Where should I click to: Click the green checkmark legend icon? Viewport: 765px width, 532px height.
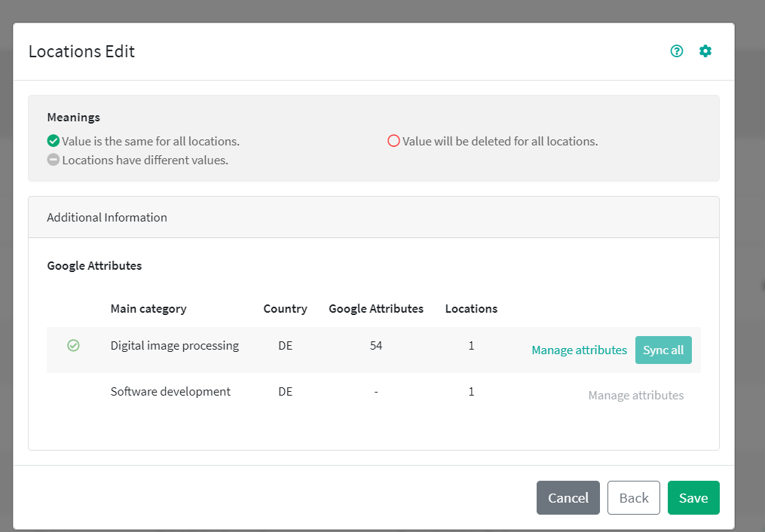point(53,141)
